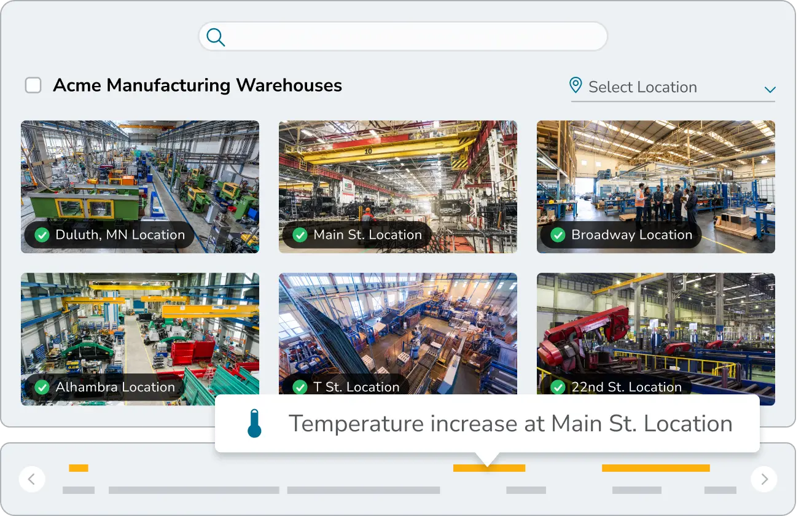The height and width of the screenshot is (516, 812).
Task: Open the 22nd St. Location thumbnail
Action: pyautogui.click(x=655, y=326)
